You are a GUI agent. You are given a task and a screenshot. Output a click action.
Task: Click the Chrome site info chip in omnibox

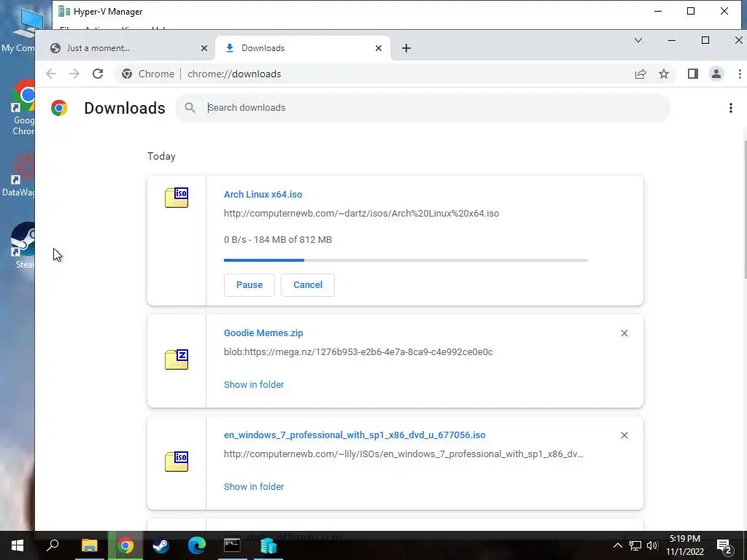click(147, 74)
